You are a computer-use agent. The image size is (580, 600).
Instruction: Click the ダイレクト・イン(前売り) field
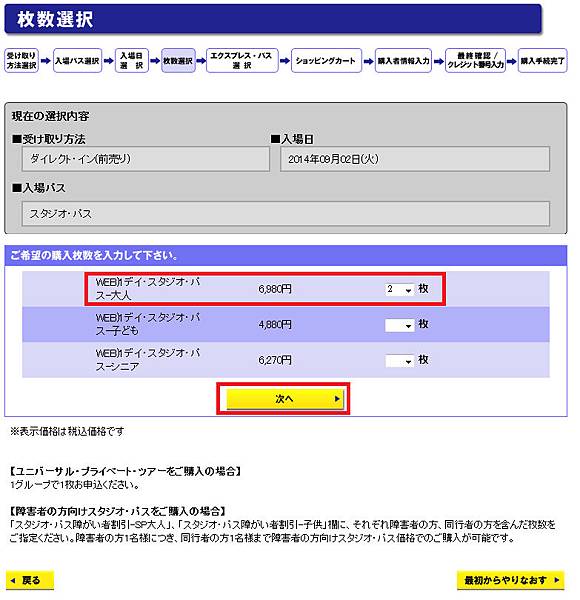point(146,159)
